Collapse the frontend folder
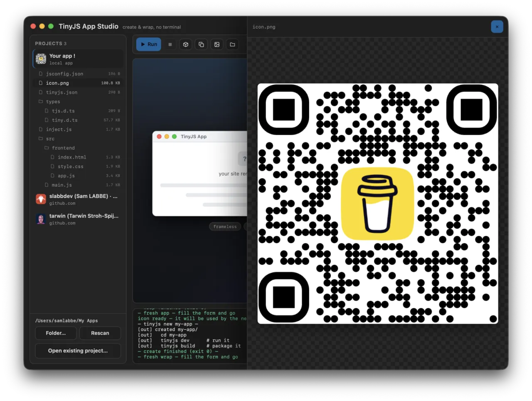 78,148
